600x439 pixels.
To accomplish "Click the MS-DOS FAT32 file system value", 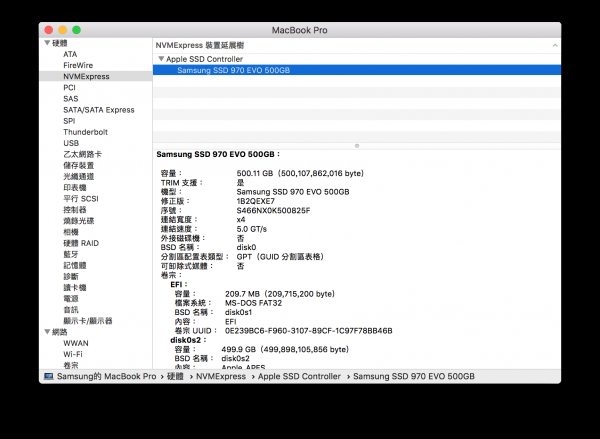I will point(253,303).
